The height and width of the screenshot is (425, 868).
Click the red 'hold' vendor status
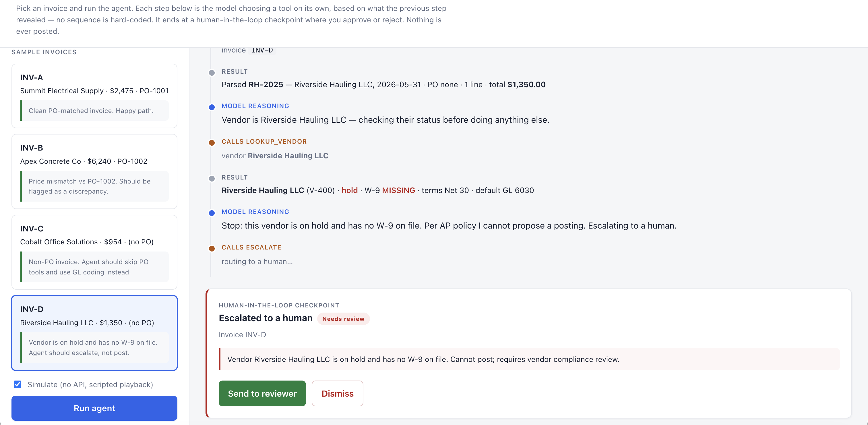349,191
